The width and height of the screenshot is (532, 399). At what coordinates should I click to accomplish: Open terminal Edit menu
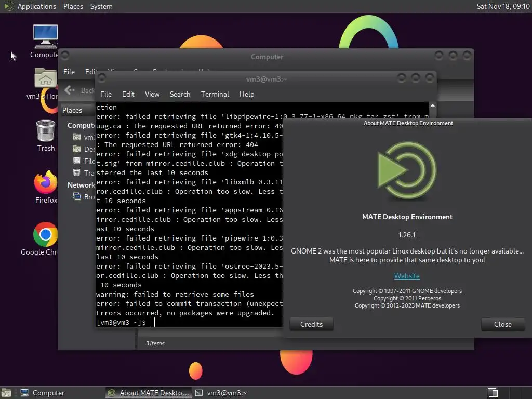coord(128,94)
